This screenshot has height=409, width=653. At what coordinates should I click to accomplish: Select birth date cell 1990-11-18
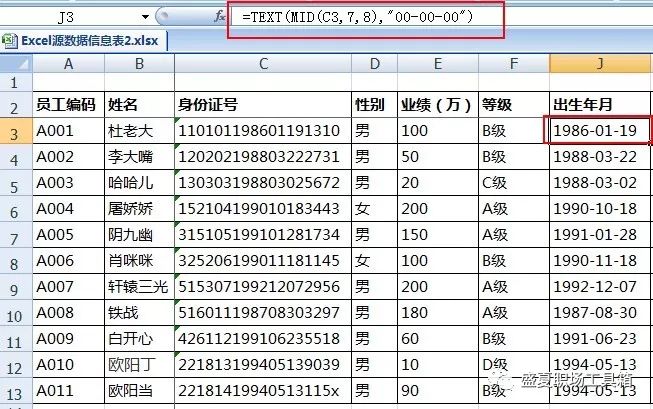pyautogui.click(x=600, y=261)
